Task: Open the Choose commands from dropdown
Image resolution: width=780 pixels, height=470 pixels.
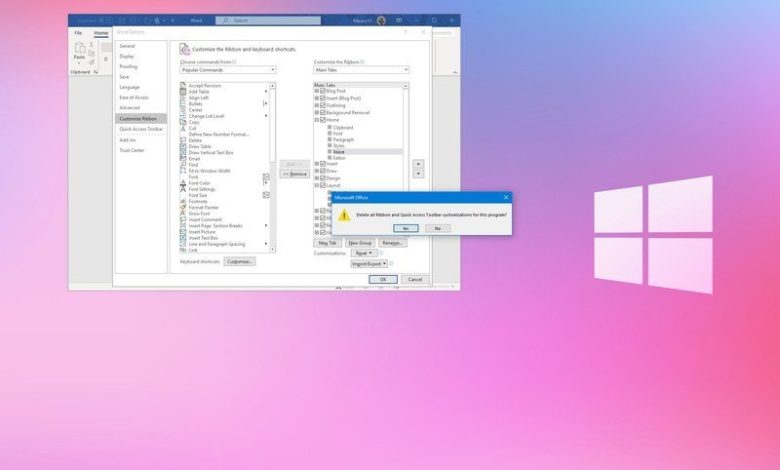Action: tap(228, 70)
